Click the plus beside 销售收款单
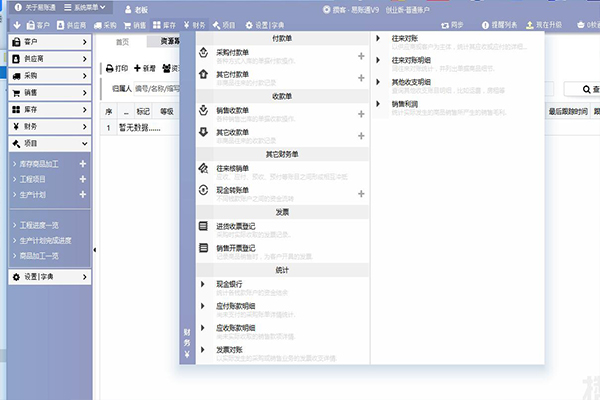 tap(361, 114)
